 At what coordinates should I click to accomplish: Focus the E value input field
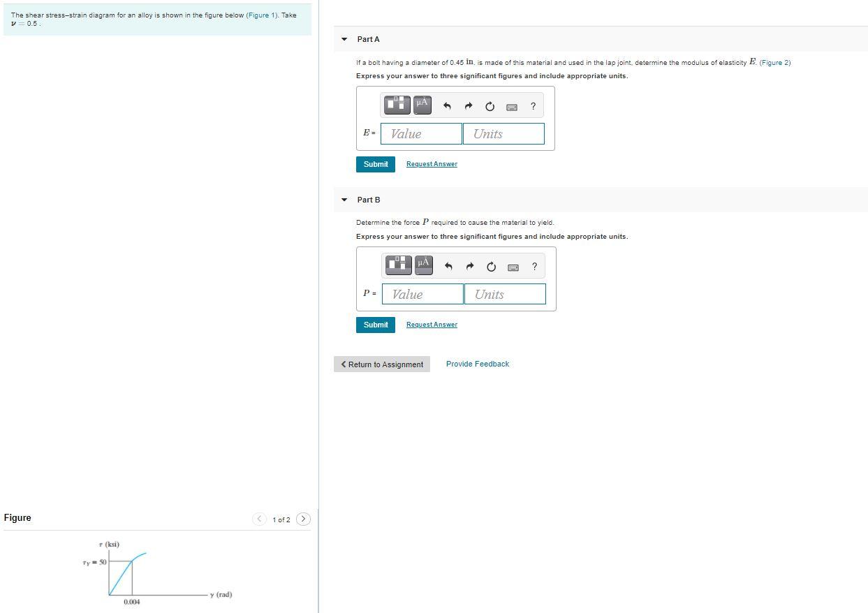tap(421, 133)
